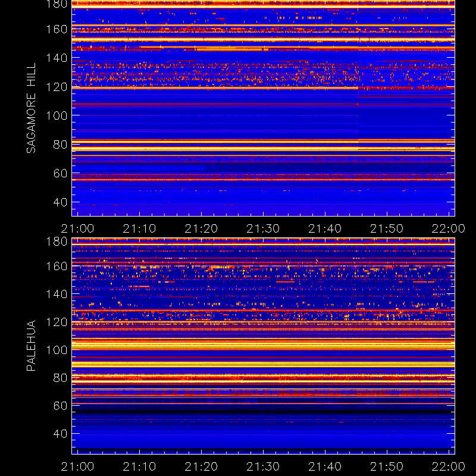Click frequency label 100 on Sagamore Hill plot
Image resolution: width=476 pixels, height=476 pixels.
57,115
